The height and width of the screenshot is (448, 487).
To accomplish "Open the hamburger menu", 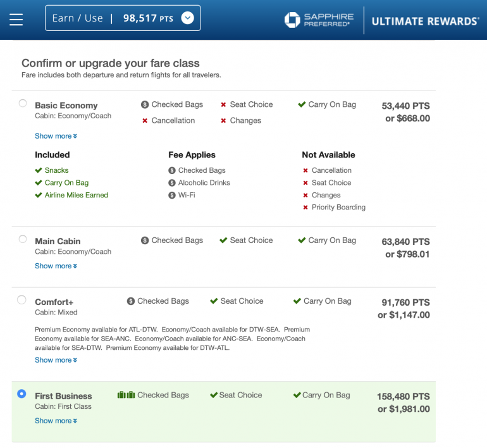I will pyautogui.click(x=16, y=20).
